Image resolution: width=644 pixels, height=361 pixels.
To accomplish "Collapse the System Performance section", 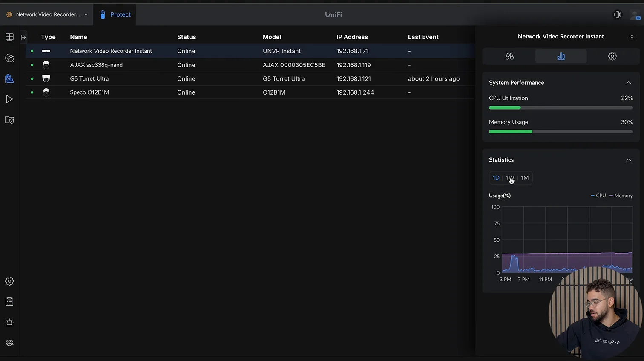I will (628, 83).
